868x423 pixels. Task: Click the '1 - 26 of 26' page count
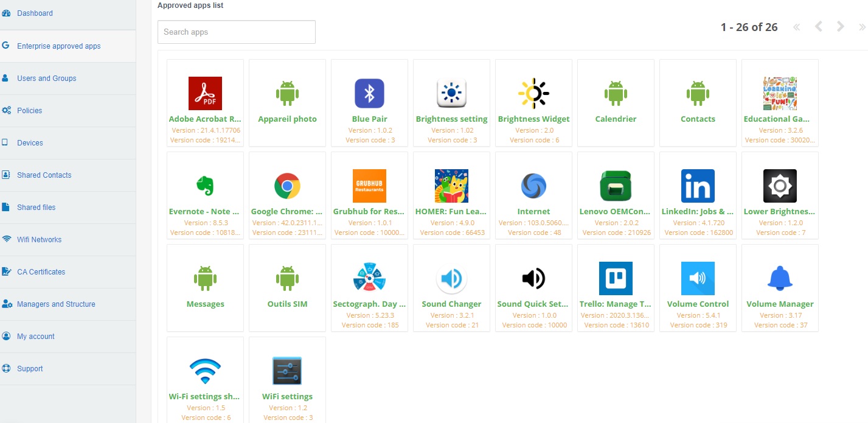coord(749,27)
